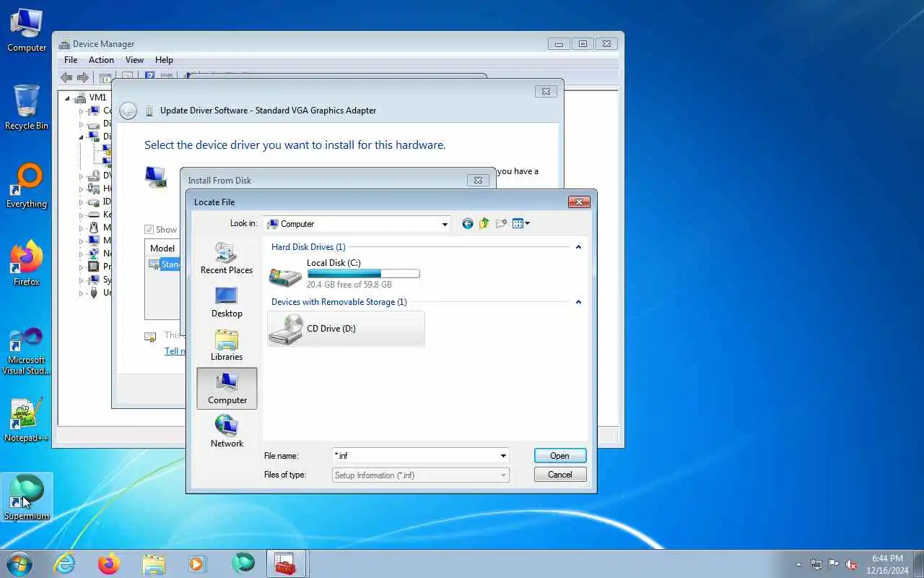Click the USB controllers icon in tree
This screenshot has height=578, width=924.
(93, 293)
